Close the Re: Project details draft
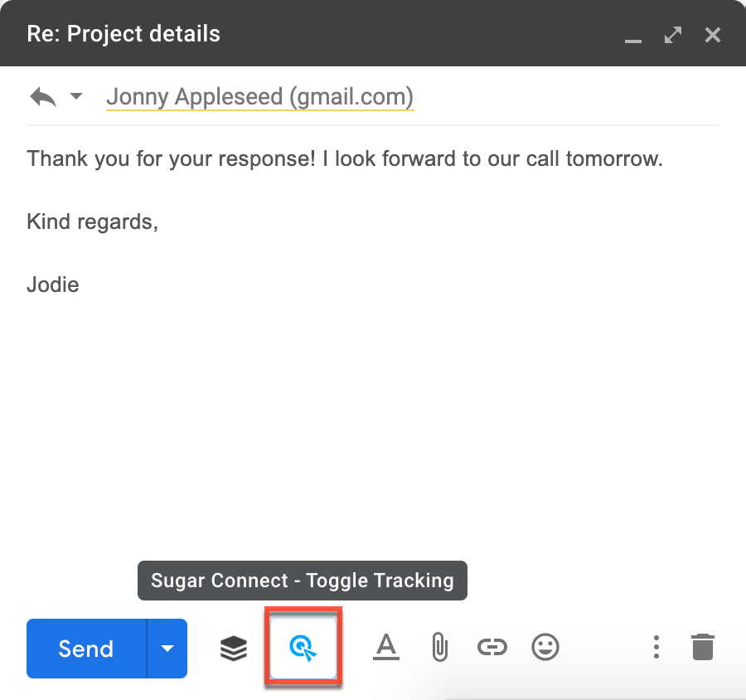 [x=712, y=35]
